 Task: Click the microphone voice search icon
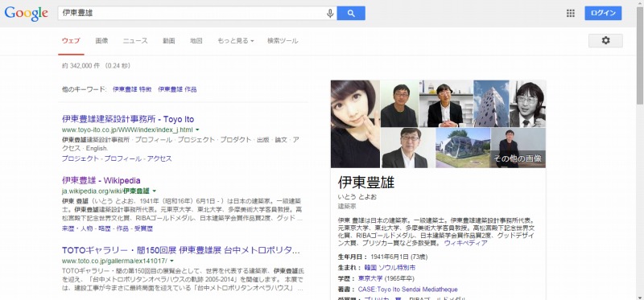pyautogui.click(x=330, y=13)
